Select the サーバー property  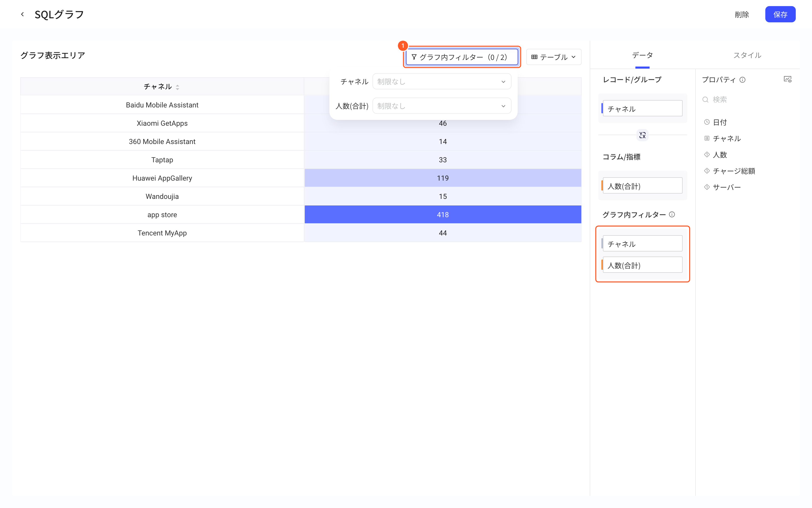coord(726,187)
